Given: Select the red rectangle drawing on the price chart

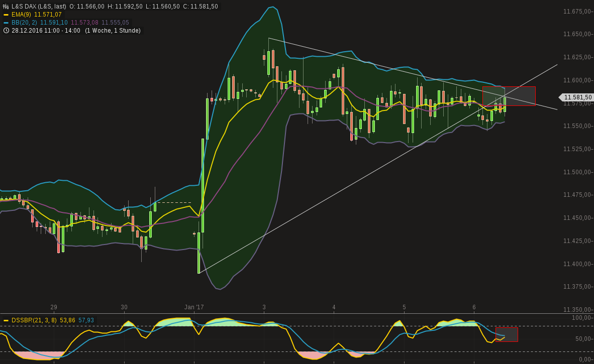Looking at the screenshot, I should pos(509,96).
